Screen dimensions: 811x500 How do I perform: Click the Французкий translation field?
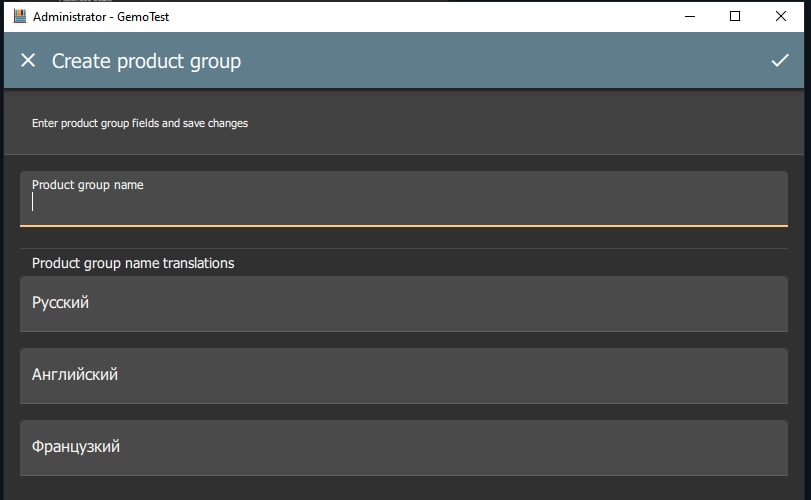[403, 447]
